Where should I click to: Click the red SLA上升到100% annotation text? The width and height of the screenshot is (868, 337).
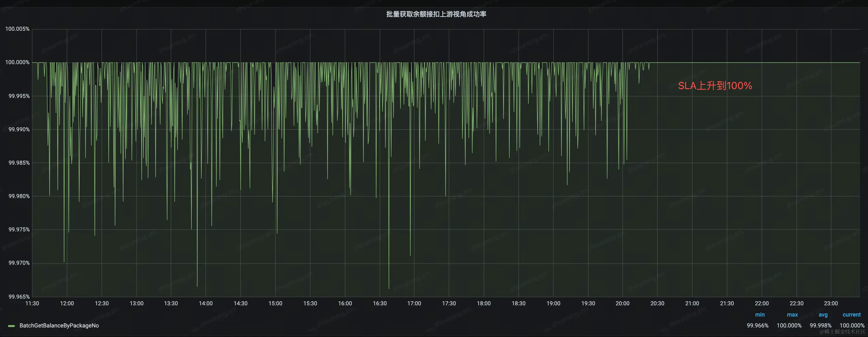click(715, 86)
